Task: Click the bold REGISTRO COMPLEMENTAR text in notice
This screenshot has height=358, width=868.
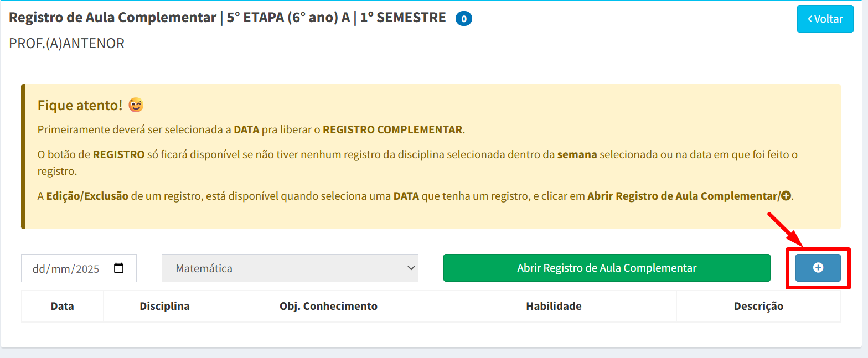Action: [392, 130]
